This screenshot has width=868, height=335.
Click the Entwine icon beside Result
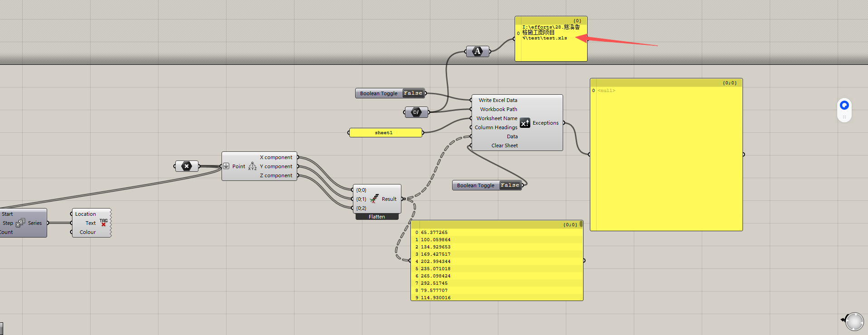[x=374, y=199]
